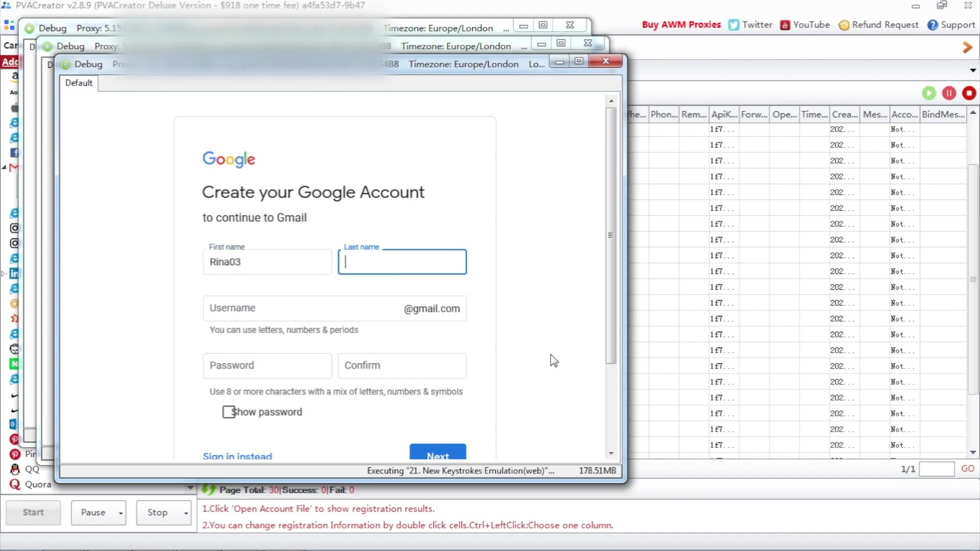Select the Instagram icon in the sidebar
The width and height of the screenshot is (980, 551).
pos(15,229)
